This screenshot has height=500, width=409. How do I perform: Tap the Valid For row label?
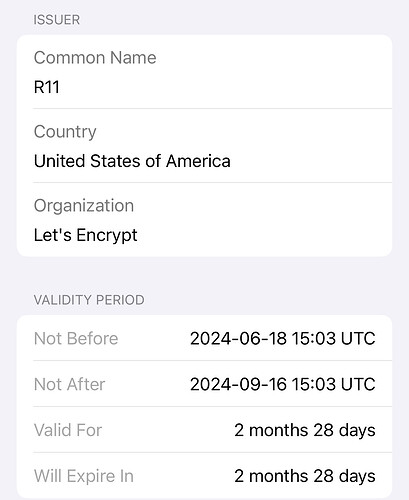click(x=68, y=430)
